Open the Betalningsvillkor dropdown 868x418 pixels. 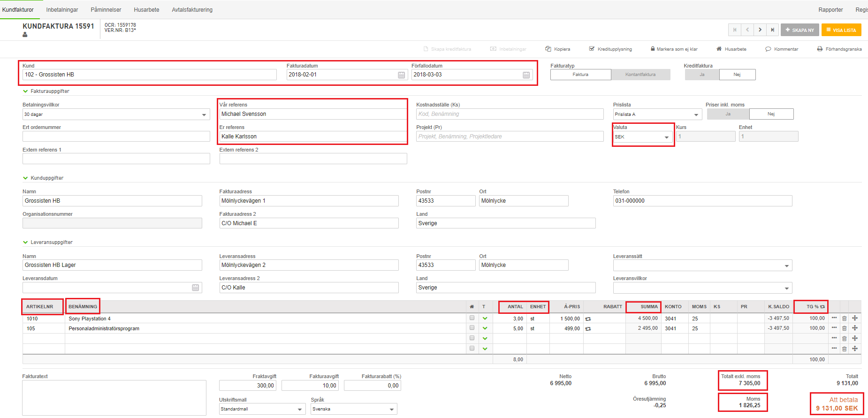pos(204,114)
